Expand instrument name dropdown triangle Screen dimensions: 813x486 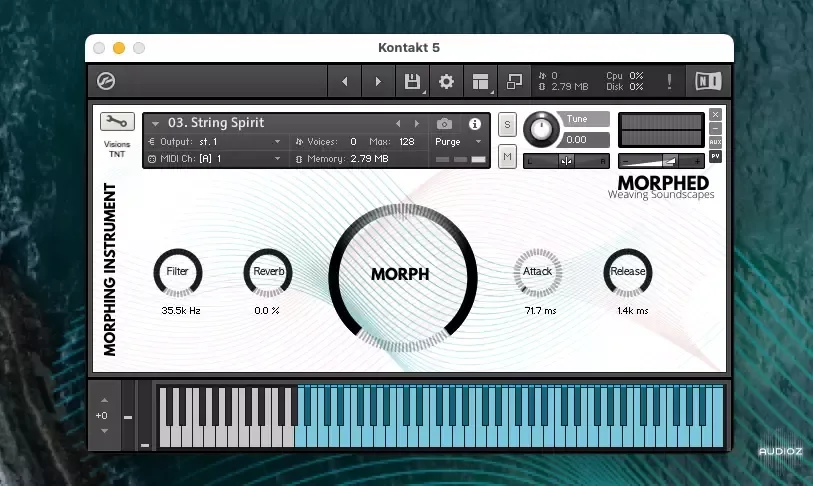[x=155, y=124]
